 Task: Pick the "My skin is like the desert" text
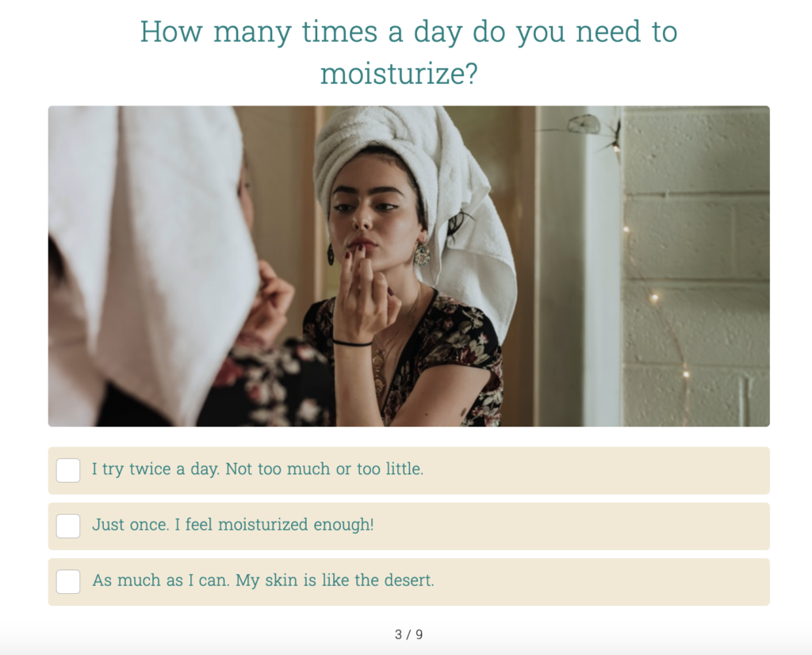[335, 580]
